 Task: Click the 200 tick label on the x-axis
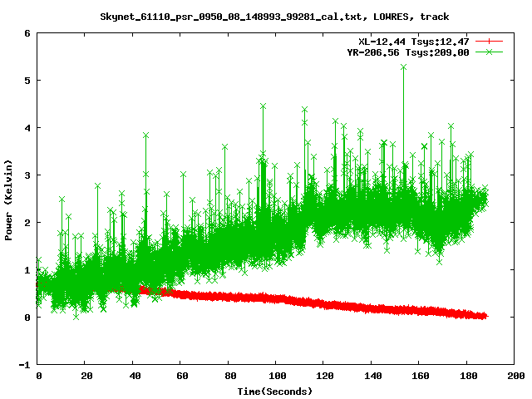[514, 377]
